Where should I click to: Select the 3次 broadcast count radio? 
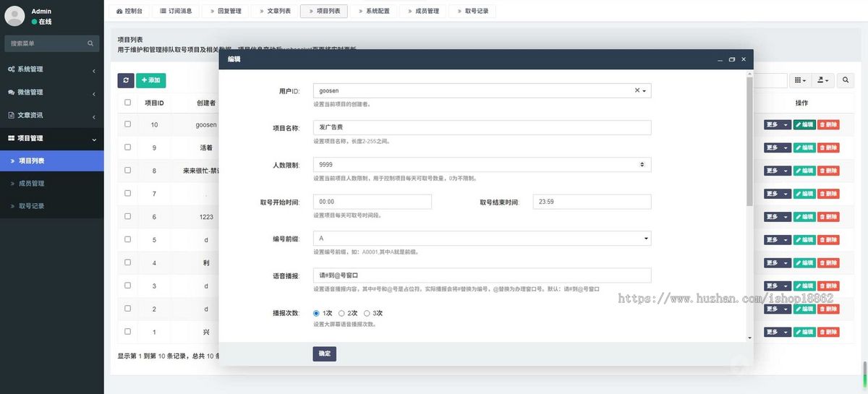click(x=367, y=313)
